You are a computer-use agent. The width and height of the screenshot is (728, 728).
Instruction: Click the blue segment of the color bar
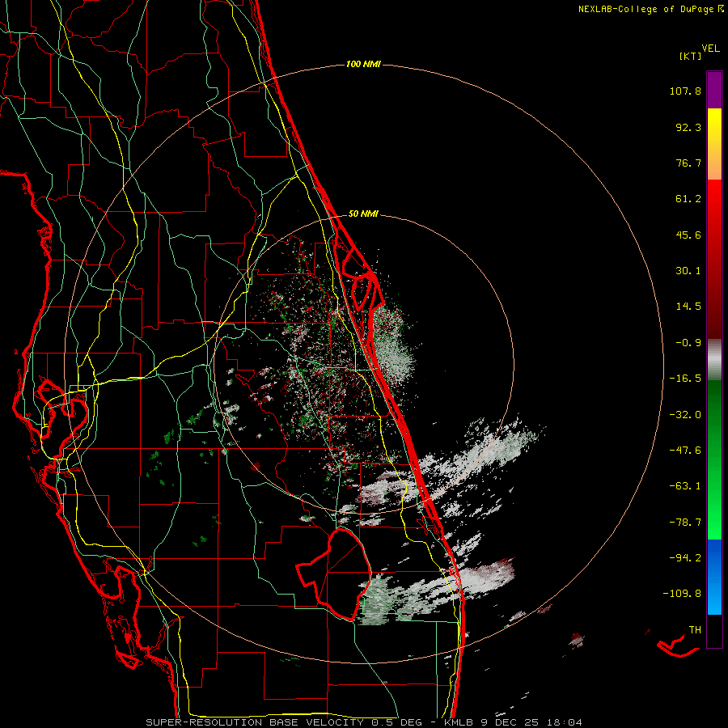pos(714,577)
